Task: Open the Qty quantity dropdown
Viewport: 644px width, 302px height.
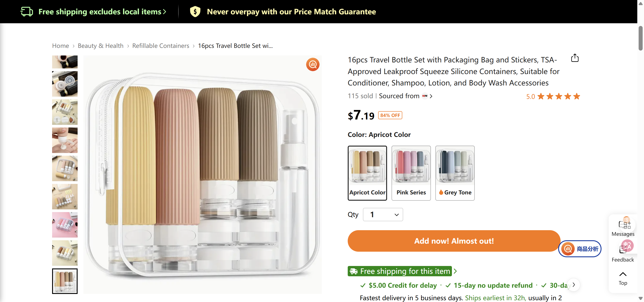Action: click(383, 215)
